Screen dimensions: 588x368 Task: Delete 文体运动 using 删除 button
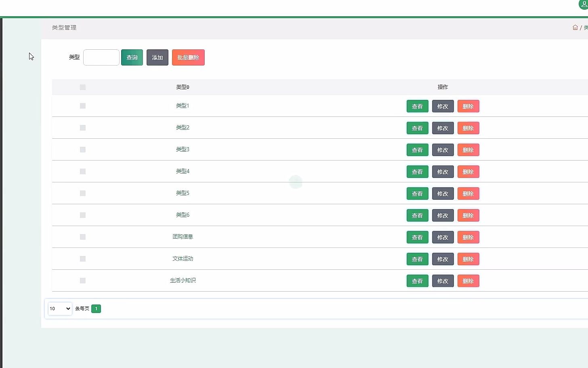[468, 259]
